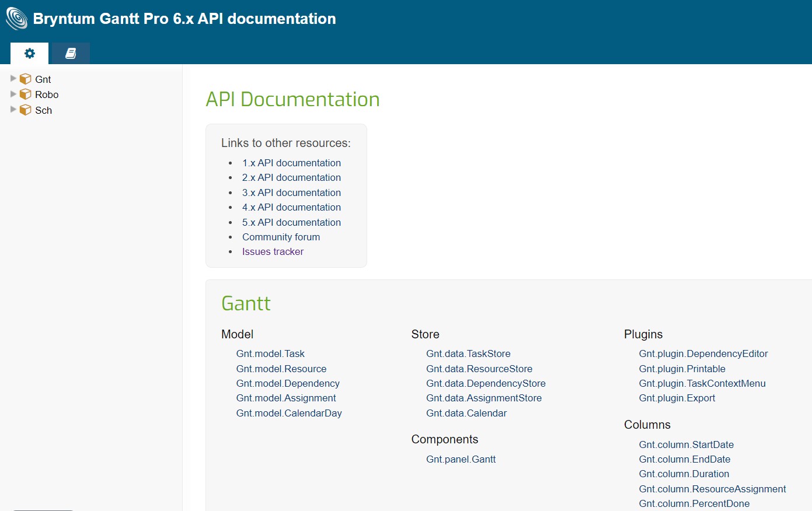Open the 4.x API documentation link

click(291, 207)
